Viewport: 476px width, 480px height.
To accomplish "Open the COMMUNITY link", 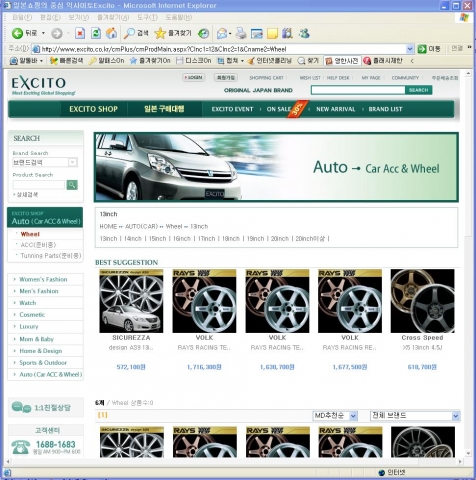I will 405,78.
